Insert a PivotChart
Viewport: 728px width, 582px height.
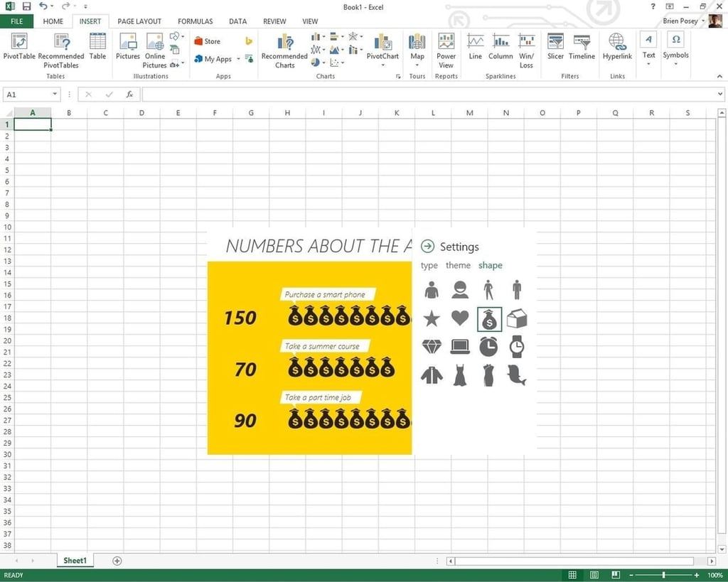[382, 49]
